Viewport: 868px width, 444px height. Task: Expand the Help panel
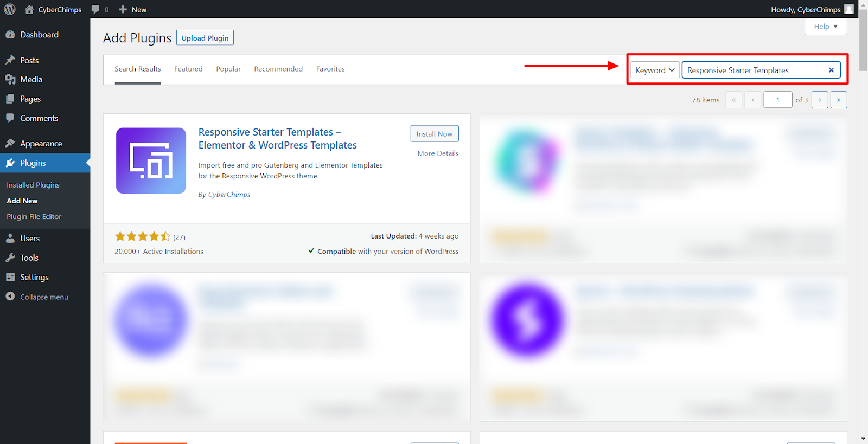click(x=826, y=27)
